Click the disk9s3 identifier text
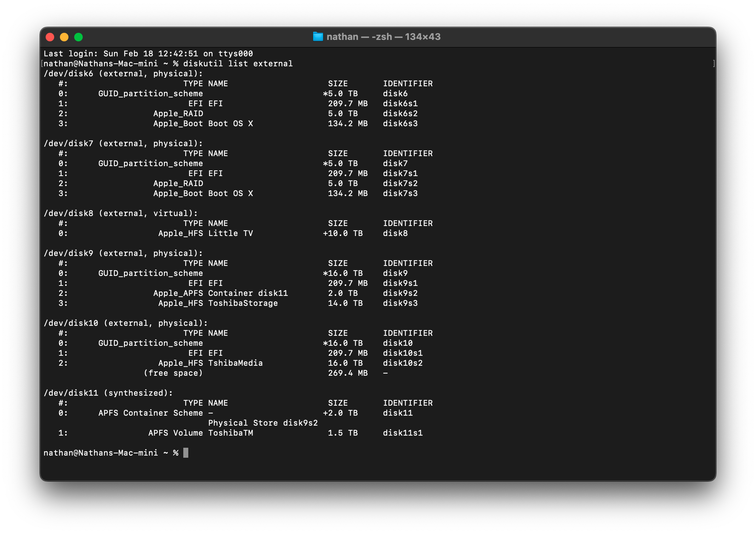This screenshot has width=756, height=534. pyautogui.click(x=400, y=303)
